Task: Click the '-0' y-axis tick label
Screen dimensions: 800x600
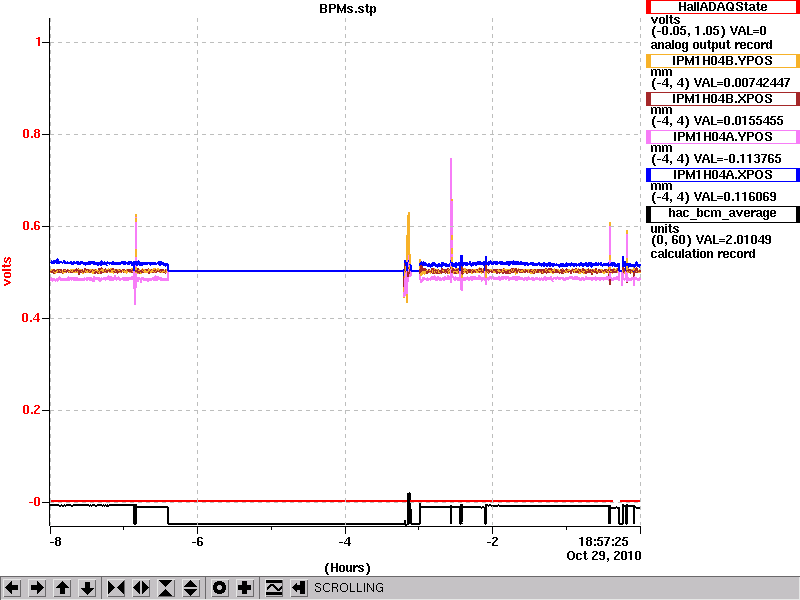Action: (35, 502)
